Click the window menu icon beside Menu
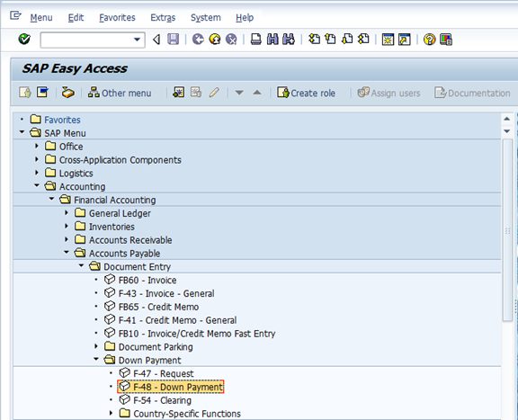 pyautogui.click(x=15, y=15)
